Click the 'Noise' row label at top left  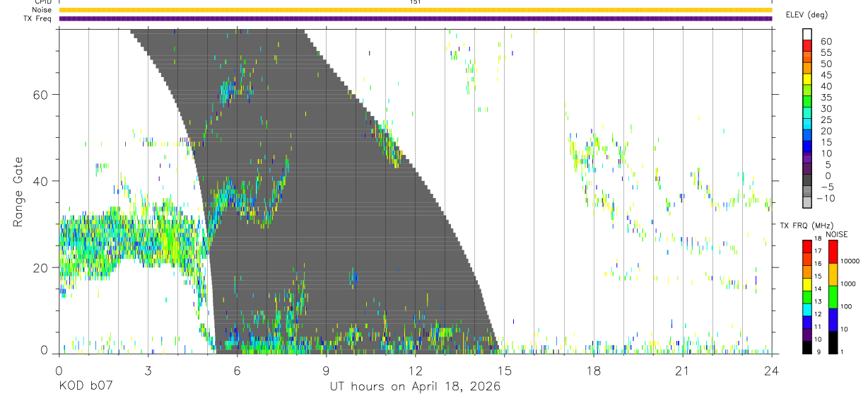point(42,10)
